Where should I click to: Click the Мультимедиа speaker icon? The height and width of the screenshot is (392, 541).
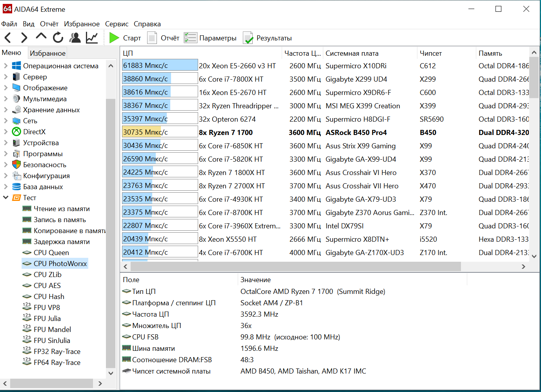point(16,98)
